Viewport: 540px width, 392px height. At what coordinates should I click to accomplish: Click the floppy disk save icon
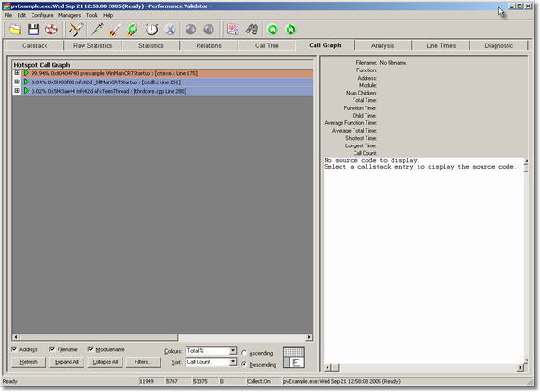pos(33,30)
